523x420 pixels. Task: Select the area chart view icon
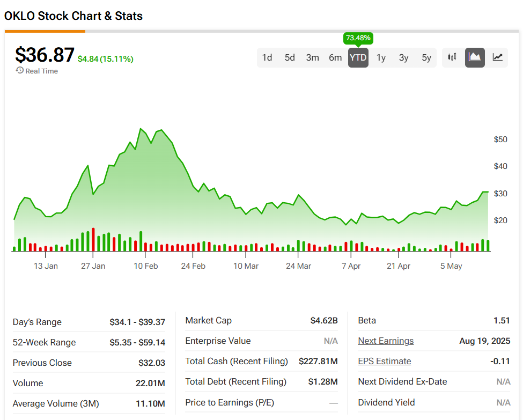tap(475, 57)
